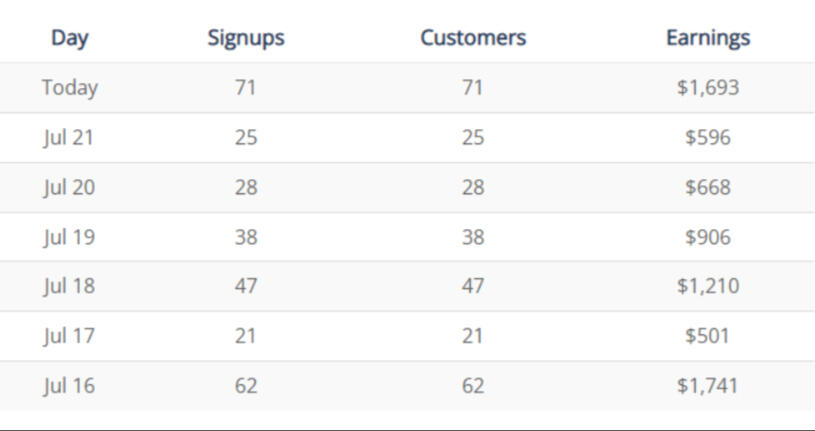Click the Earnings column header
Image resolution: width=815 pixels, height=431 pixels.
click(x=708, y=38)
